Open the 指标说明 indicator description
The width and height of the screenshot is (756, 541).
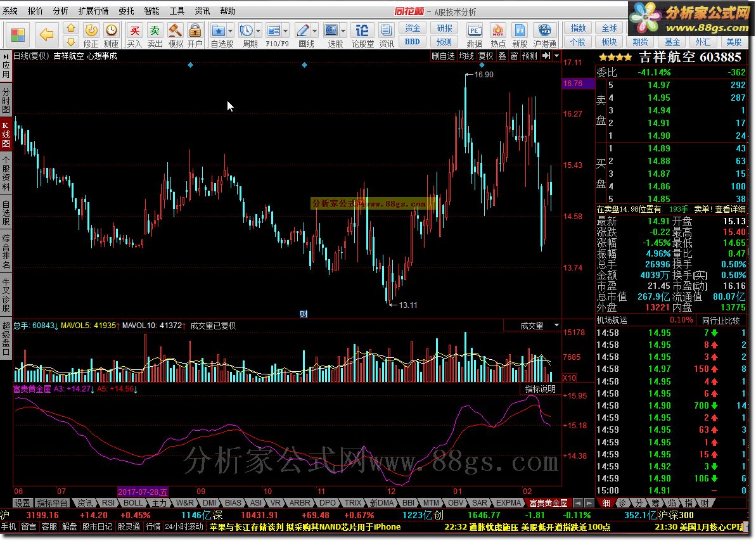540,388
